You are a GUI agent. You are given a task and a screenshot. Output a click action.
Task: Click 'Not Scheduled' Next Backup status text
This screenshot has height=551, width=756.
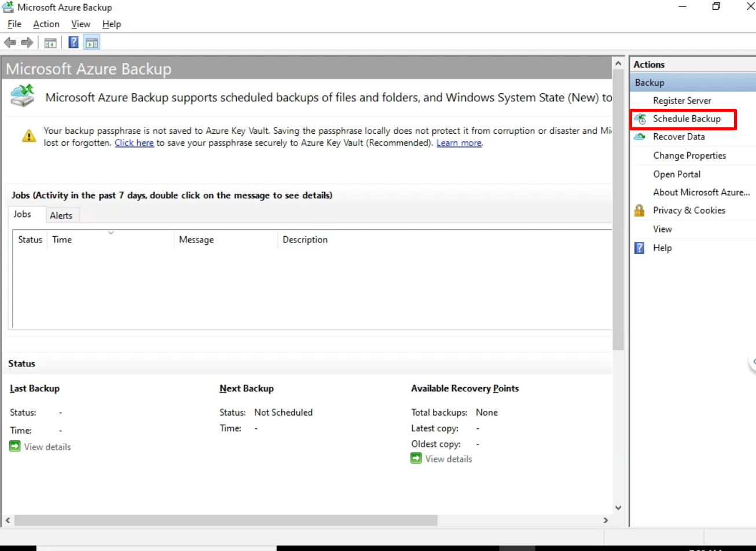click(x=283, y=413)
